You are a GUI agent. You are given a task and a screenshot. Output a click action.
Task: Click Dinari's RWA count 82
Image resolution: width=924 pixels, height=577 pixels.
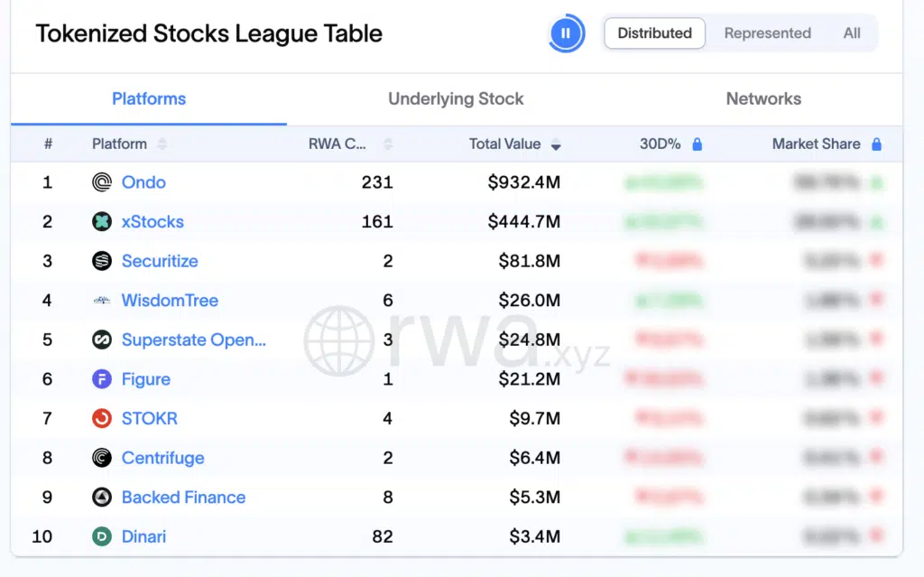(x=383, y=536)
